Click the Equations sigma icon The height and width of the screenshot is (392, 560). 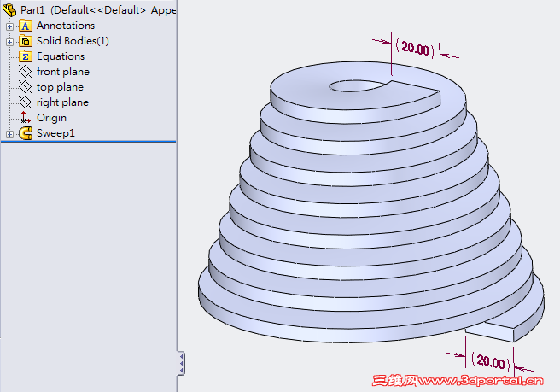26,56
